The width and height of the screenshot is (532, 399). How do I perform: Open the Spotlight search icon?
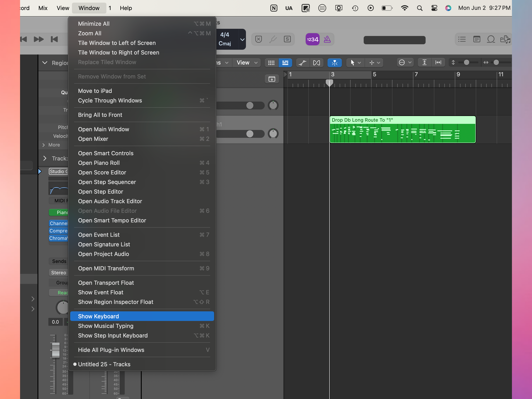click(419, 8)
